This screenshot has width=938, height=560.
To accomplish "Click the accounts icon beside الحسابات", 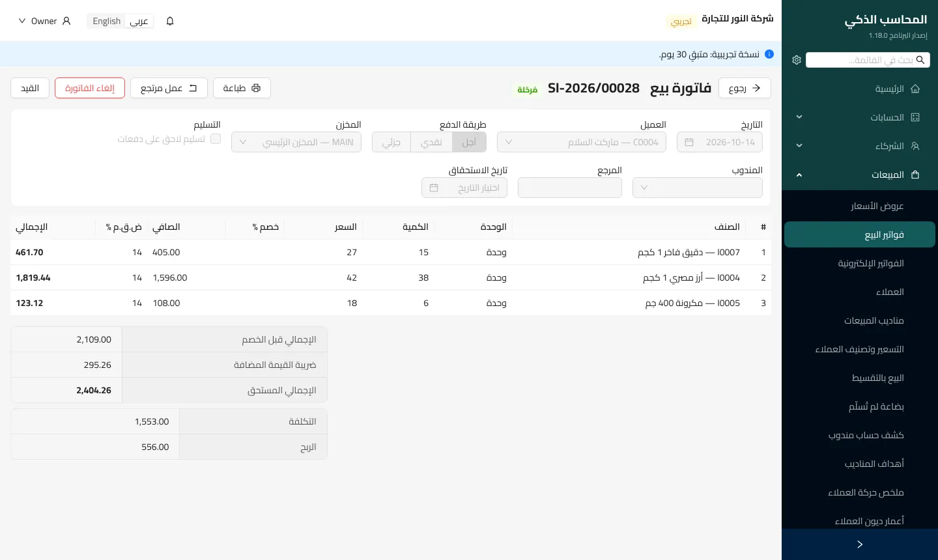I will [x=915, y=117].
